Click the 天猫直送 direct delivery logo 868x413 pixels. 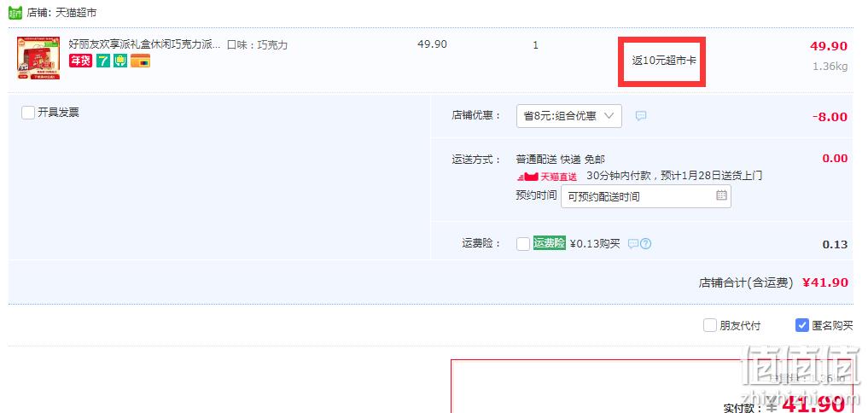(x=547, y=177)
